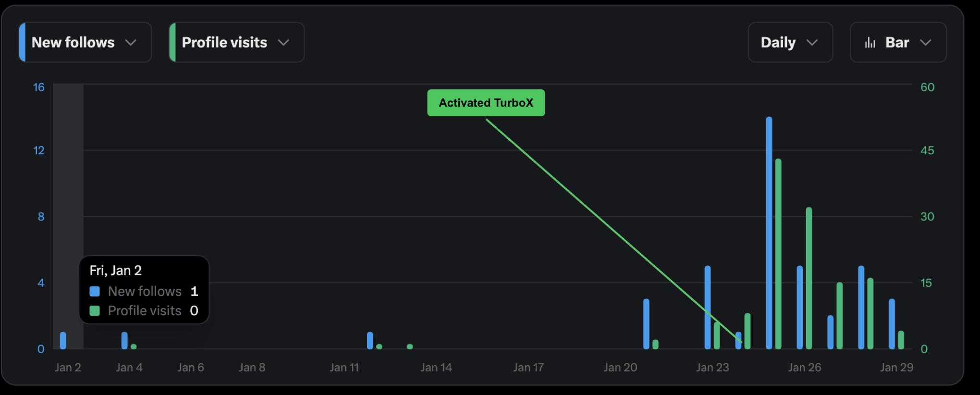Click the bar chart icon beside Bar
The width and height of the screenshot is (980, 395).
[x=870, y=43]
